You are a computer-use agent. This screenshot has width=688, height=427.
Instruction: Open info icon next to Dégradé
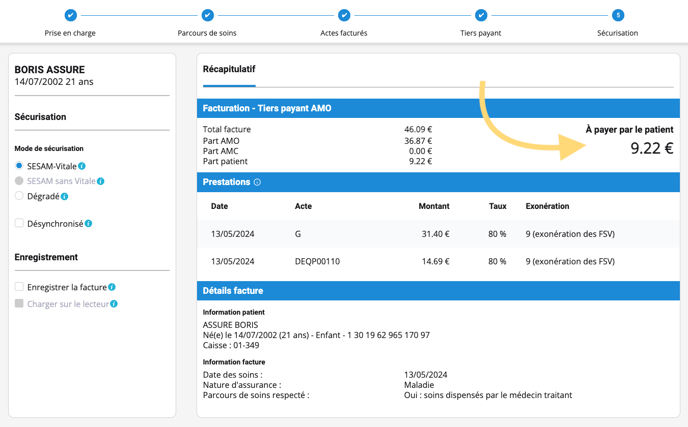click(65, 197)
